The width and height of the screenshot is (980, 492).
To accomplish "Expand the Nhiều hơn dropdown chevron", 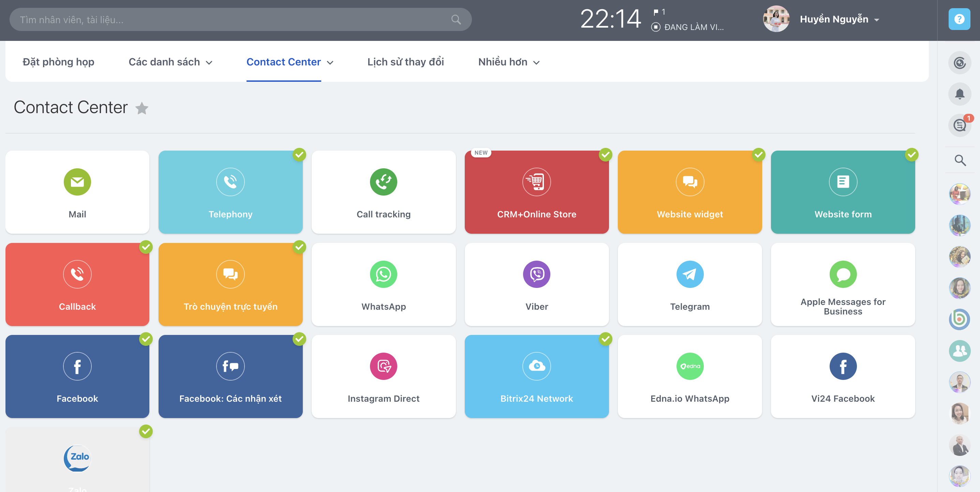I will coord(536,63).
